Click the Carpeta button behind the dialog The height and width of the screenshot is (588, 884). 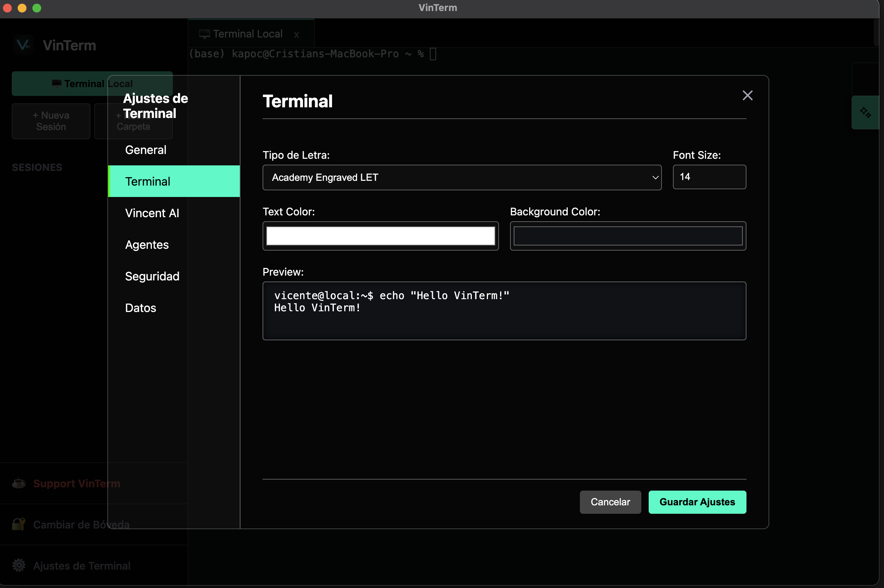pyautogui.click(x=133, y=121)
